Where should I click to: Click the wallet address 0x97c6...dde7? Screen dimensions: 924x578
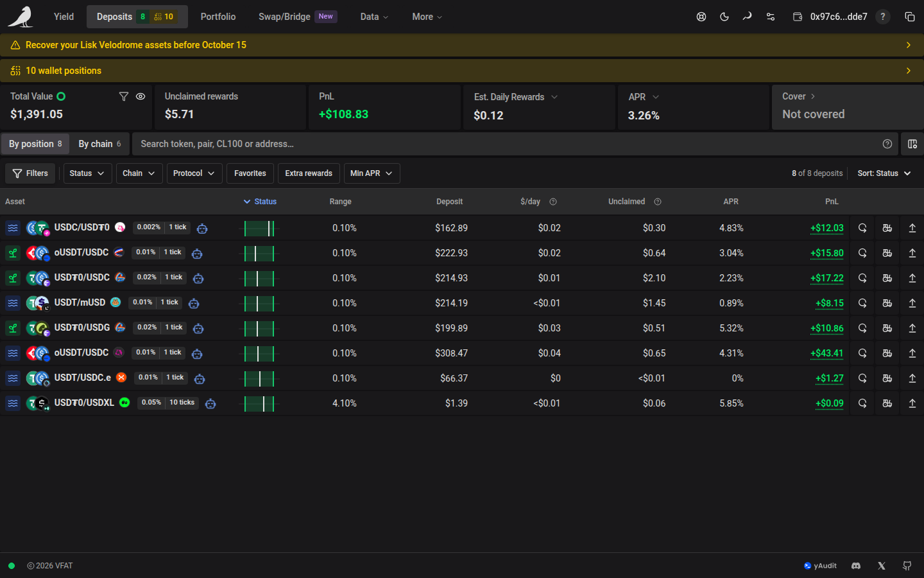click(x=839, y=17)
